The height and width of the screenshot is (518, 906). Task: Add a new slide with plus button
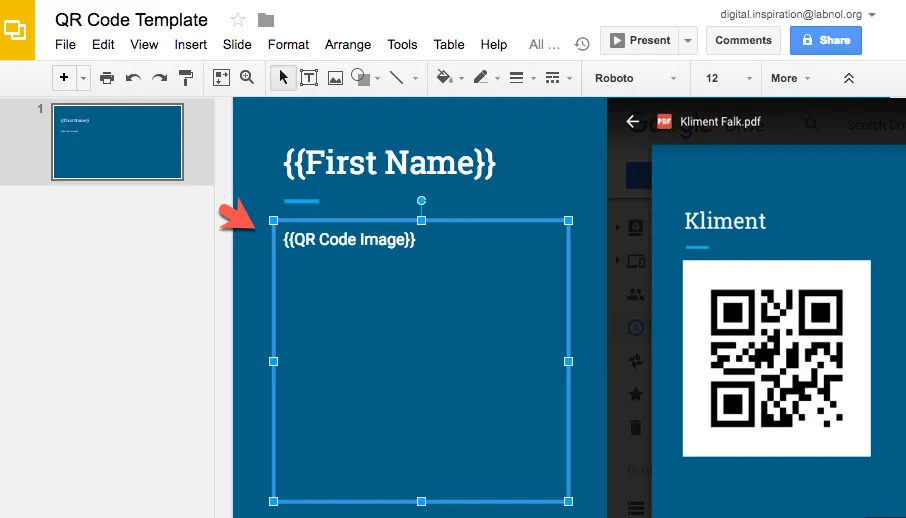pos(64,77)
